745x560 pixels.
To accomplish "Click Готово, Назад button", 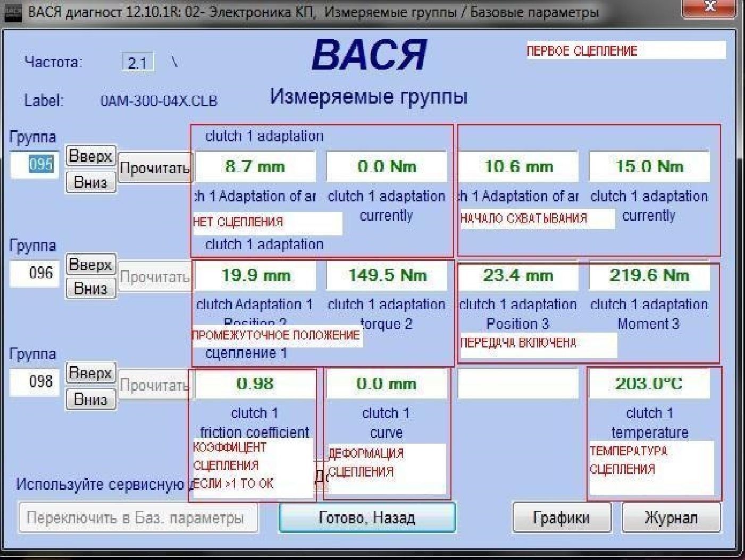I will (367, 517).
